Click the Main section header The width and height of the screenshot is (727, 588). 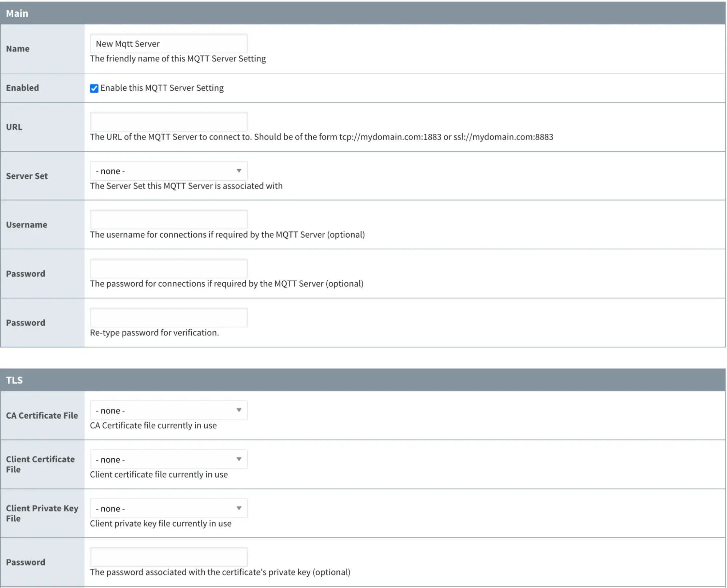(363, 13)
